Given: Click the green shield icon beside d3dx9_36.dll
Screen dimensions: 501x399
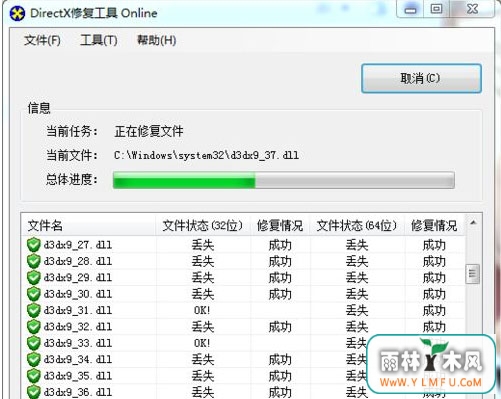Looking at the screenshot, I should pos(34,392).
